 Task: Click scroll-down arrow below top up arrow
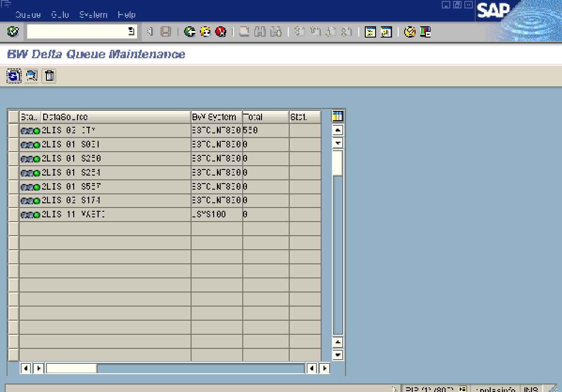(338, 143)
